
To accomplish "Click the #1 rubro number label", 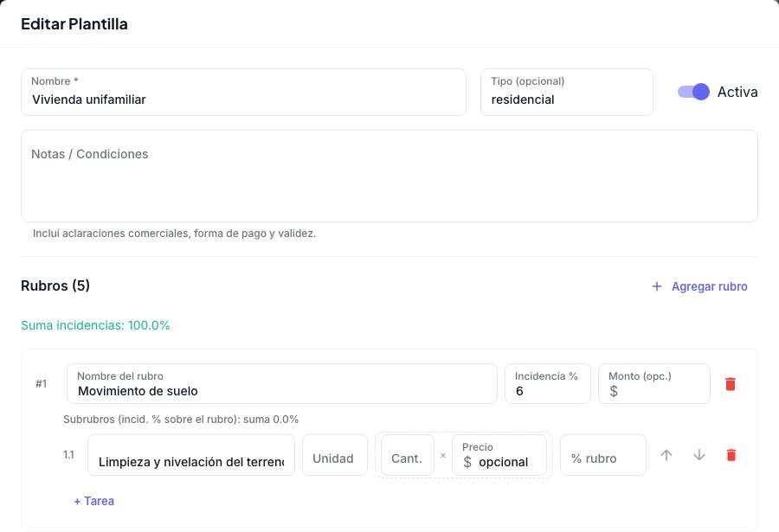I will click(42, 383).
